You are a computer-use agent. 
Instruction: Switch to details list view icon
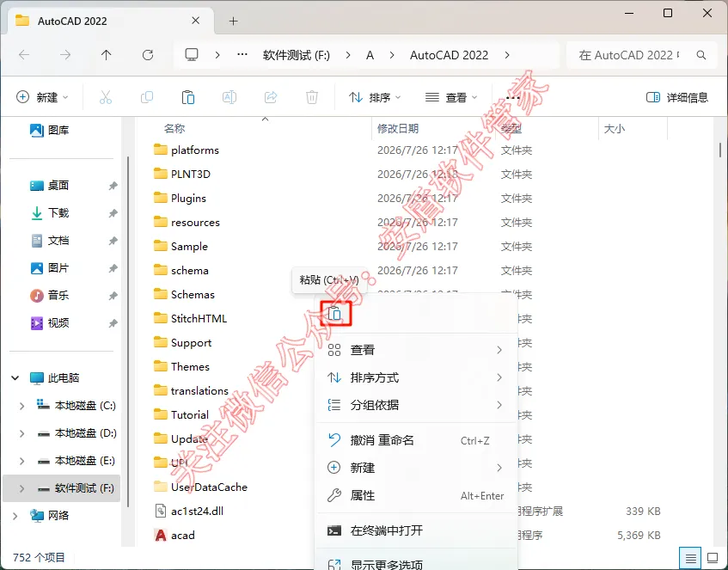[x=691, y=558]
